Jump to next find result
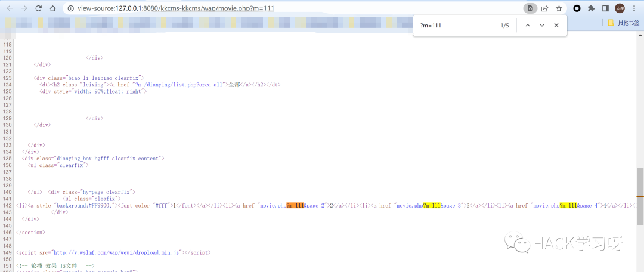644x272 pixels. [x=542, y=26]
